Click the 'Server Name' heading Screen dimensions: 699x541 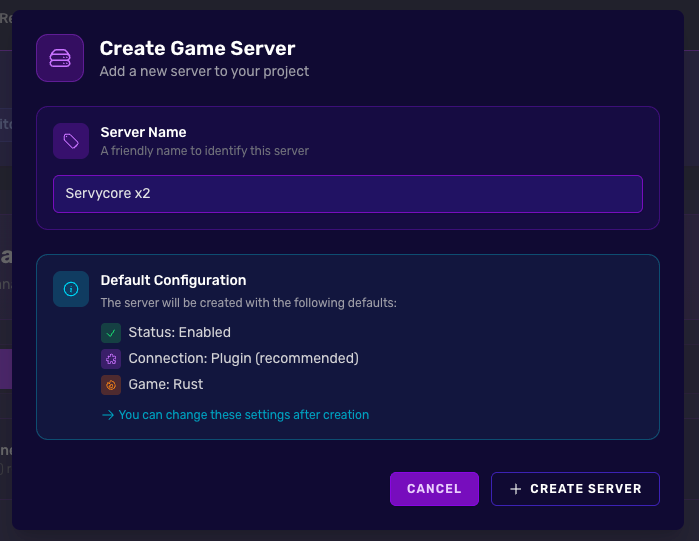pyautogui.click(x=144, y=132)
